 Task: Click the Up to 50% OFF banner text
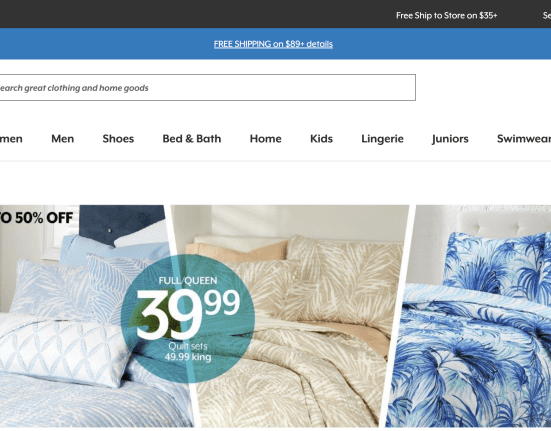pyautogui.click(x=37, y=218)
